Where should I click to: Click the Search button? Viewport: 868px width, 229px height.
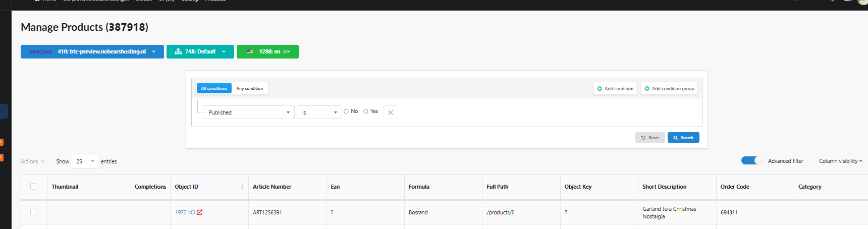pyautogui.click(x=683, y=138)
